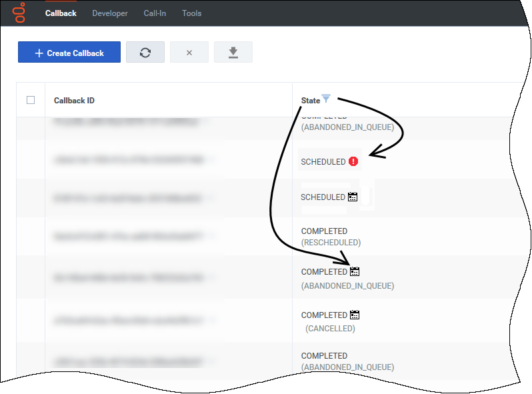Click calendar icon next to second SCHEDULED

pos(353,197)
